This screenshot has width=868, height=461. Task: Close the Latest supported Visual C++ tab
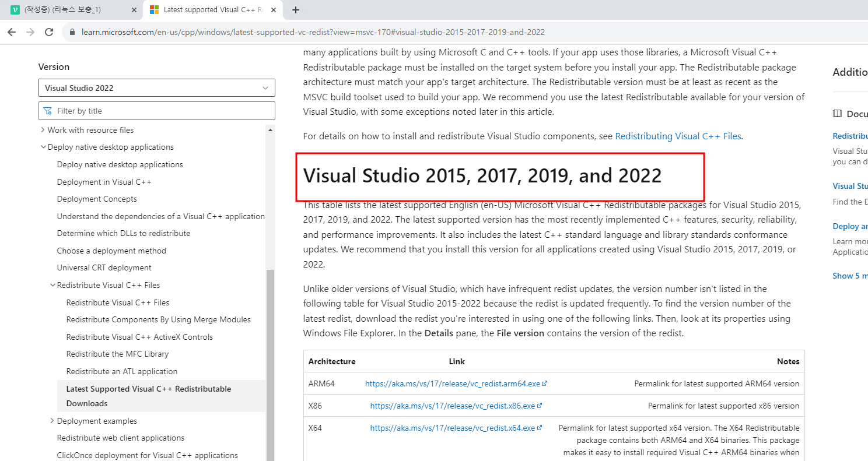tap(274, 10)
